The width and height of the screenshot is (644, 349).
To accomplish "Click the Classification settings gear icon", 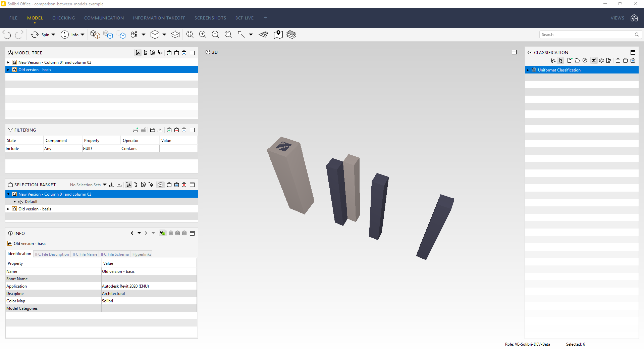I will [601, 61].
